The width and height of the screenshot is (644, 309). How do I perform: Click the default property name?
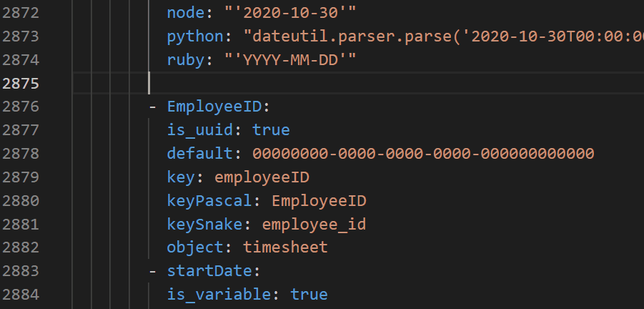200,154
